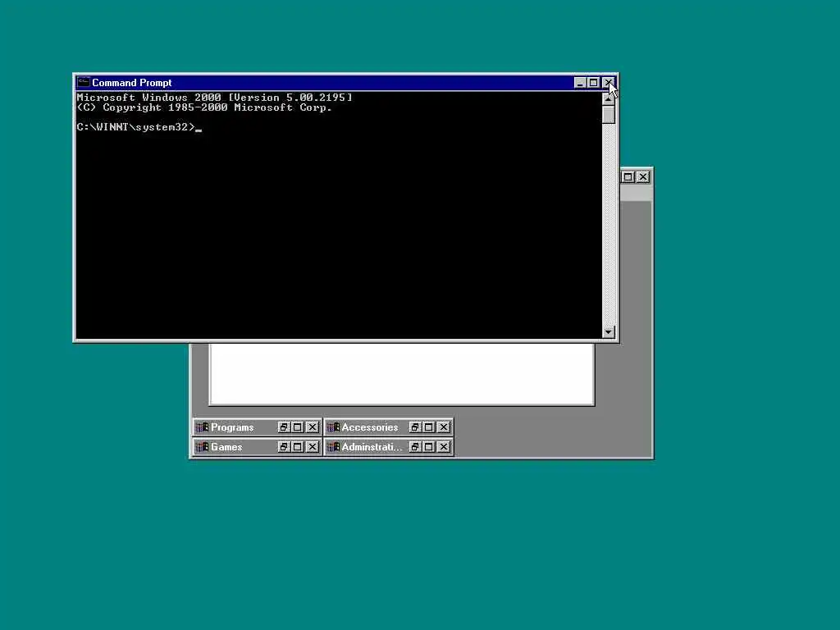
Task: Maximize the Command Prompt window
Action: (593, 83)
